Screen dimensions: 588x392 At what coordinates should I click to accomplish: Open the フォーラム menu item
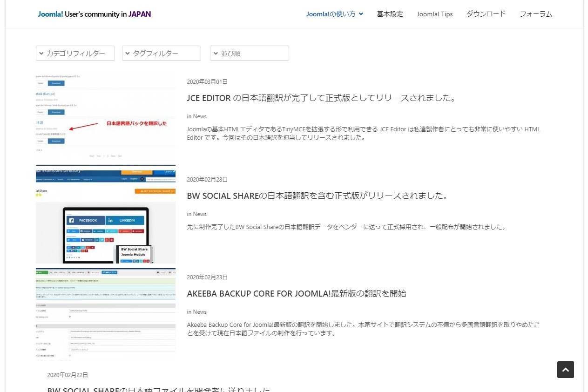pos(535,14)
